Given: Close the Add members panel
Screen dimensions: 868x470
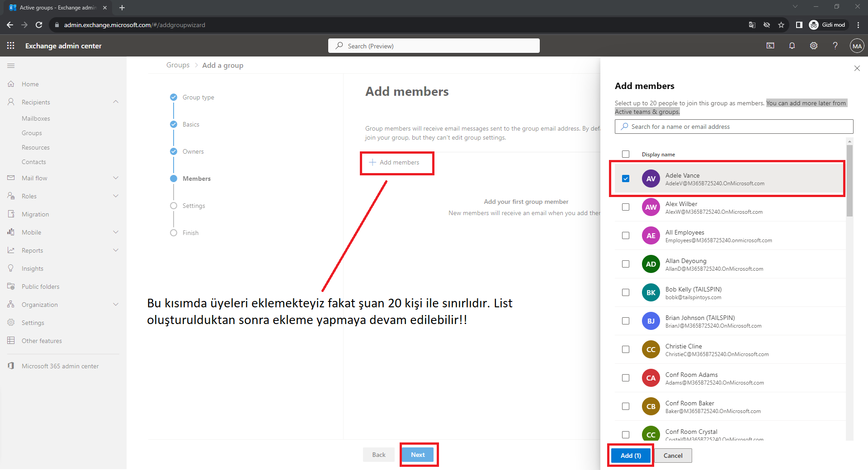Looking at the screenshot, I should (x=857, y=68).
